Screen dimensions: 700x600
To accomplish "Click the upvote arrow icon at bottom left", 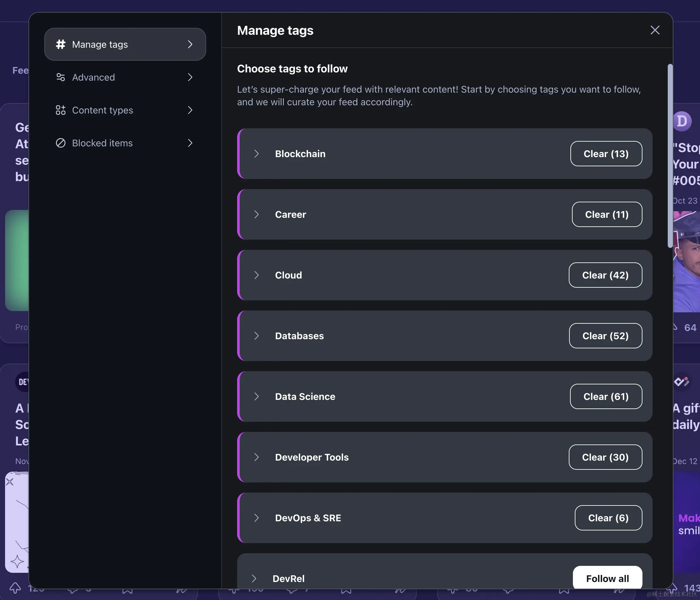I will coord(15,588).
